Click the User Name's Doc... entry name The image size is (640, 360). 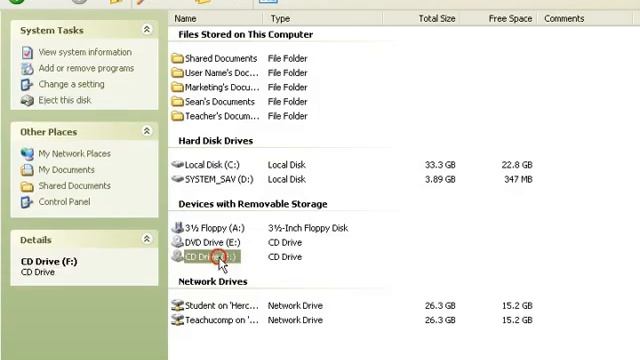pos(222,73)
